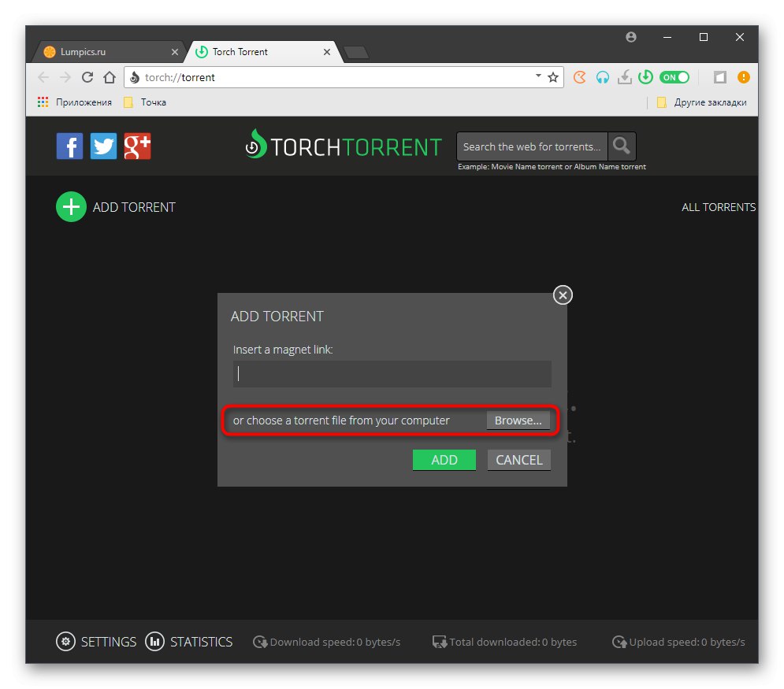Open Settings via the gear icon
The width and height of the screenshot is (784, 689).
66,642
